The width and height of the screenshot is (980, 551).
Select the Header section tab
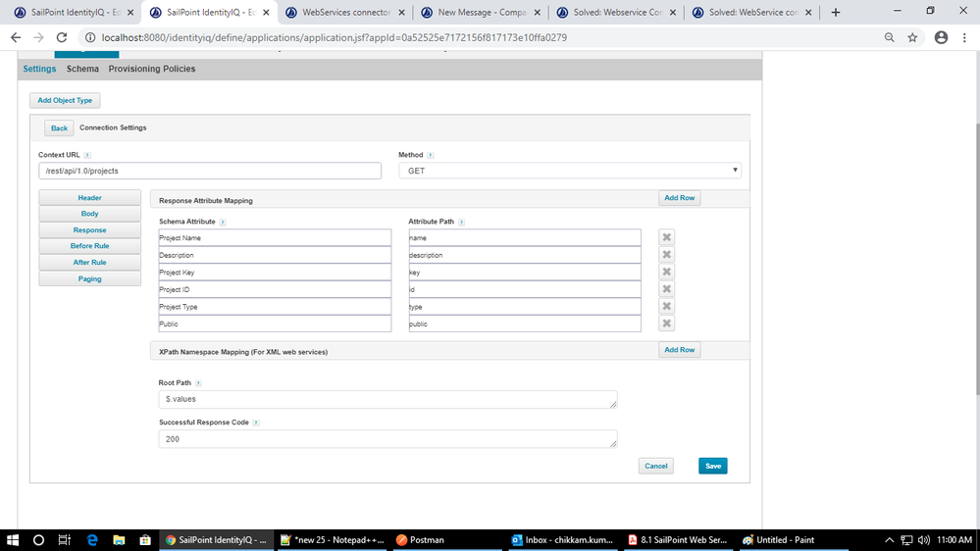pyautogui.click(x=89, y=198)
